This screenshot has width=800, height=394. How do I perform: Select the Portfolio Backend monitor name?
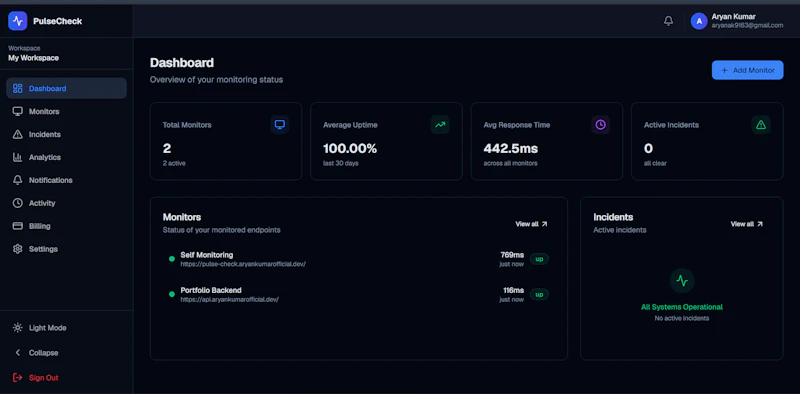pyautogui.click(x=211, y=290)
